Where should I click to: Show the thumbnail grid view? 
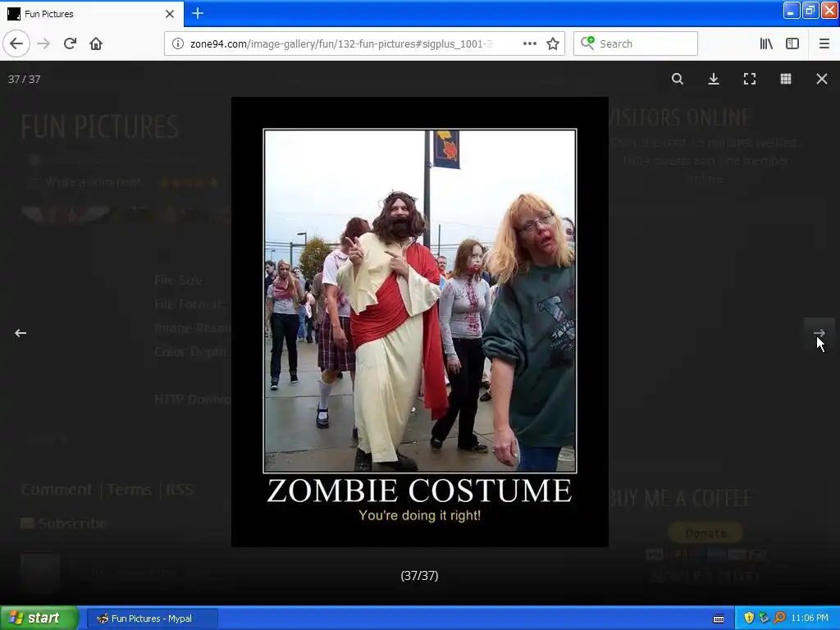click(x=786, y=79)
